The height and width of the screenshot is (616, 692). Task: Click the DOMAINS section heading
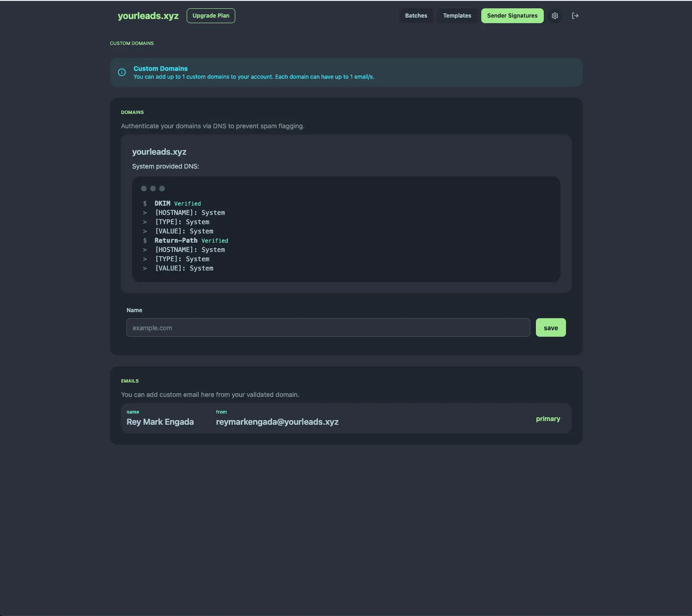(x=132, y=112)
